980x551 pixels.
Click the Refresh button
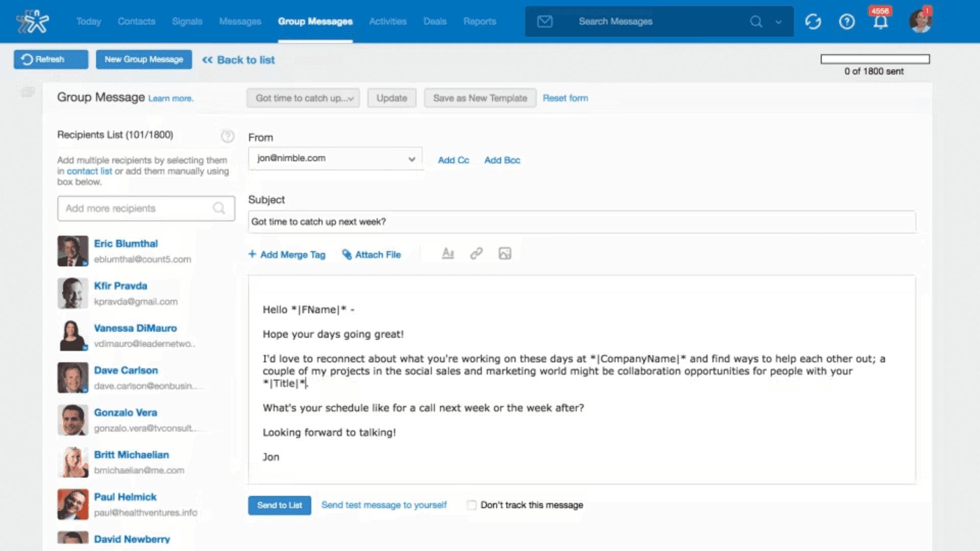(x=51, y=59)
